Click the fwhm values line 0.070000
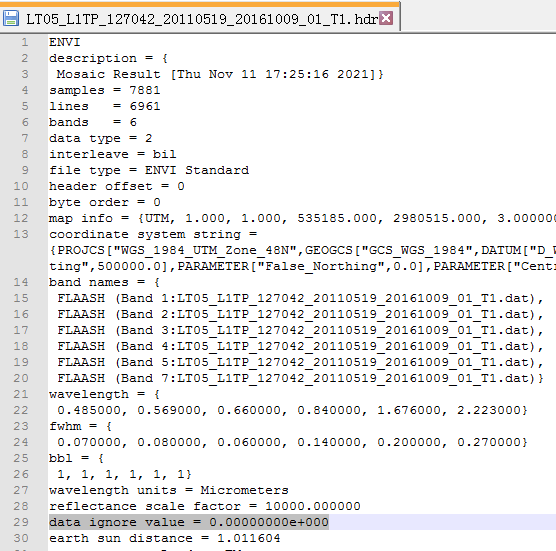 coord(293,442)
